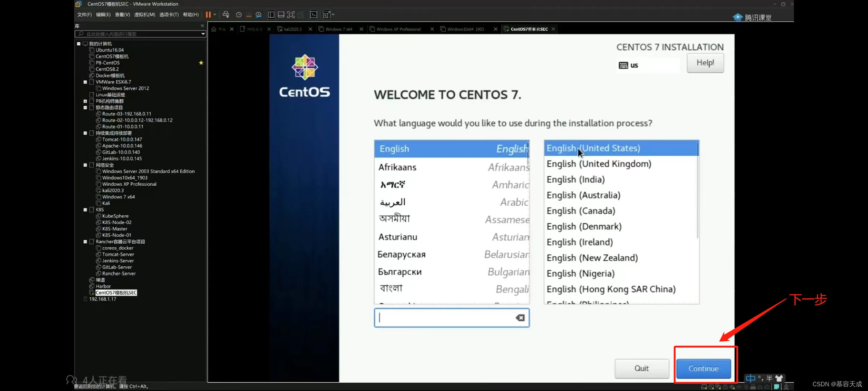Open the snapshot manager
The image size is (868, 391).
tap(258, 15)
